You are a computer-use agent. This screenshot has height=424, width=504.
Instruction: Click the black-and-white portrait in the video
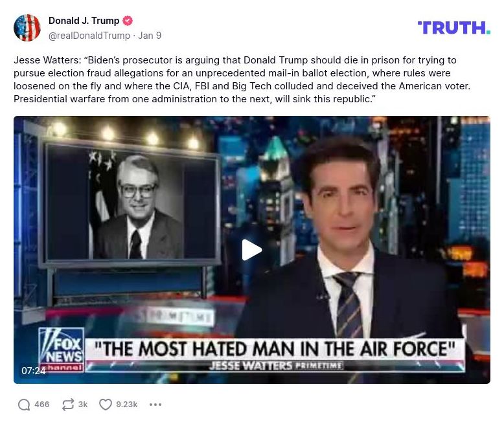pos(136,205)
